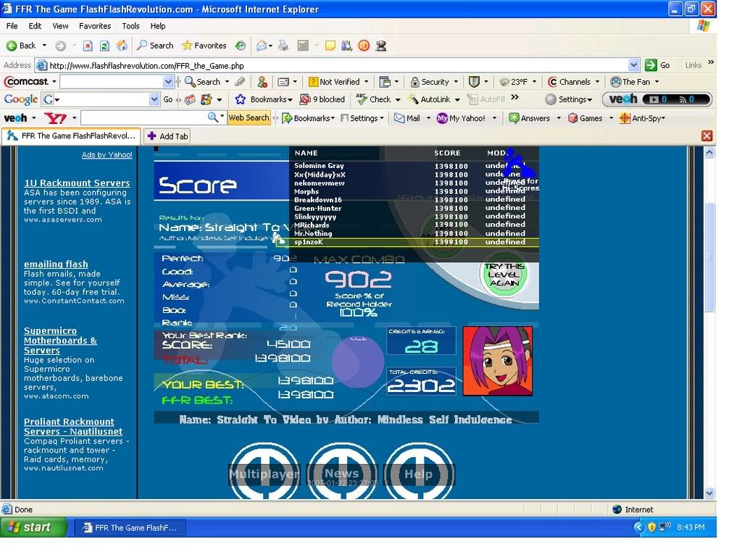Expand Google toolbar Bookmarks dropdown
The image size is (742, 560).
(264, 99)
